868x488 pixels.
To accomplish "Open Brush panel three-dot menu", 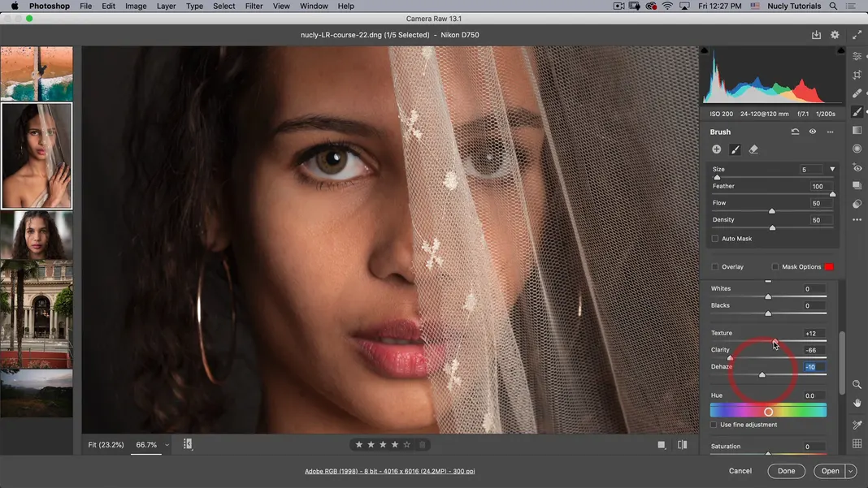I will 830,132.
